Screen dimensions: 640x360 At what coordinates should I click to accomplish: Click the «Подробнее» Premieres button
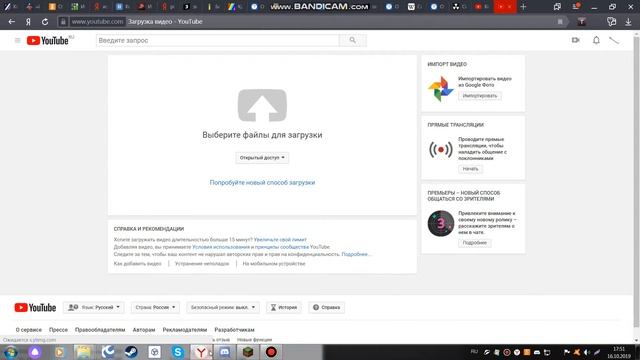pyautogui.click(x=475, y=243)
